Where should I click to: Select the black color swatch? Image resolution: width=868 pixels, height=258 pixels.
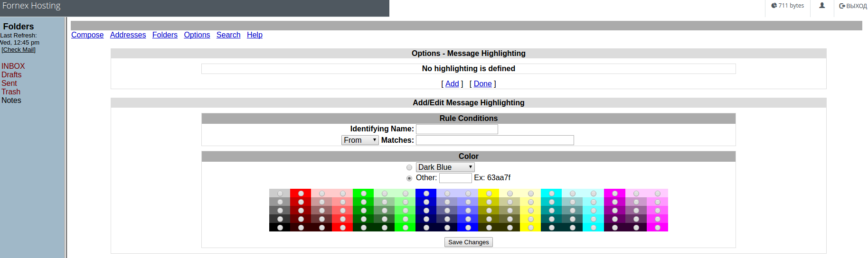click(x=280, y=228)
